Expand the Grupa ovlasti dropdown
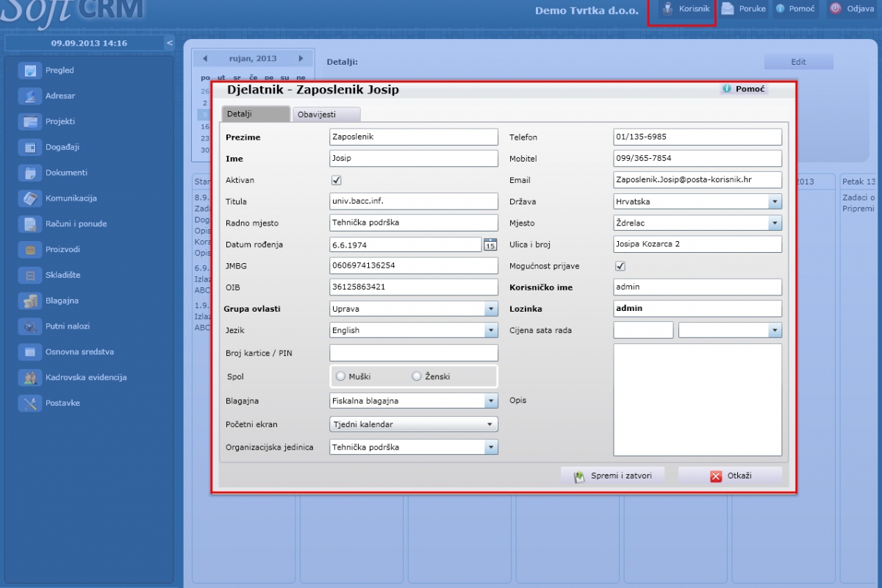 click(491, 309)
